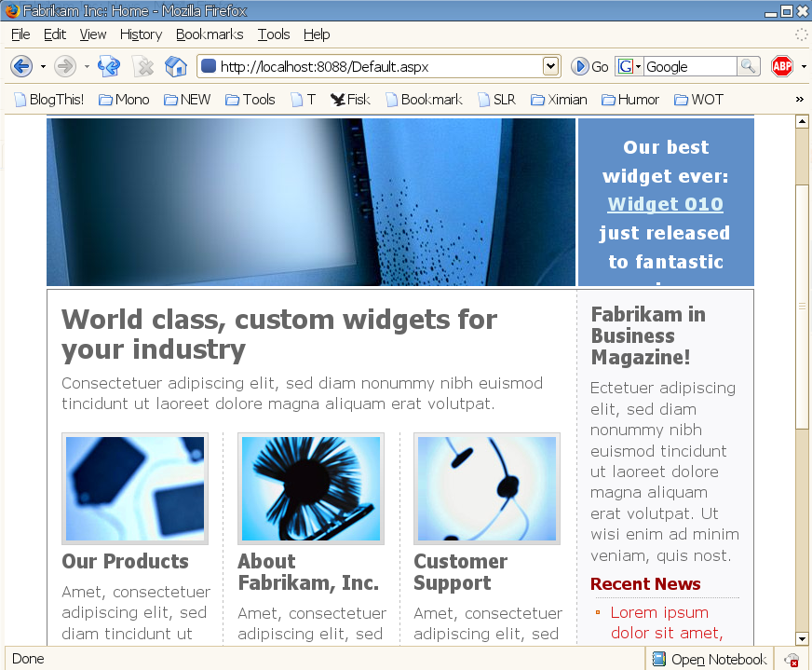Click the Open Notebook icon in status bar
This screenshot has width=812, height=670.
659,659
